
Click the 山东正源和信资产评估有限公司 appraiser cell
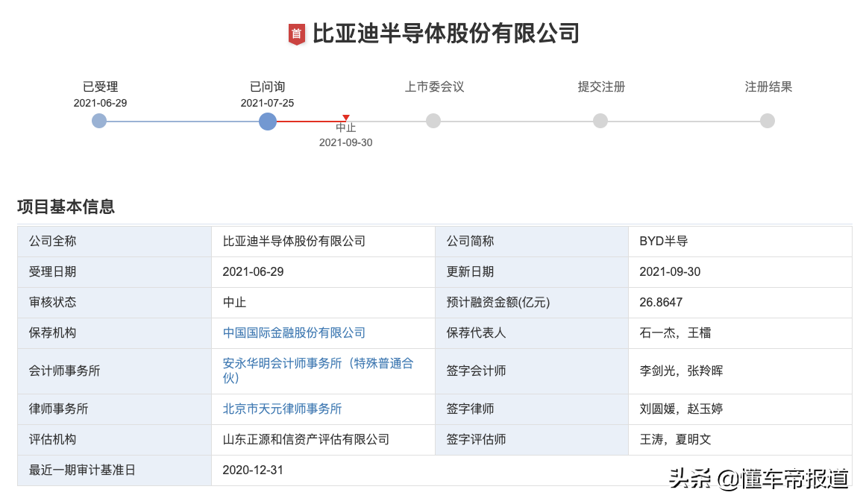coord(306,439)
